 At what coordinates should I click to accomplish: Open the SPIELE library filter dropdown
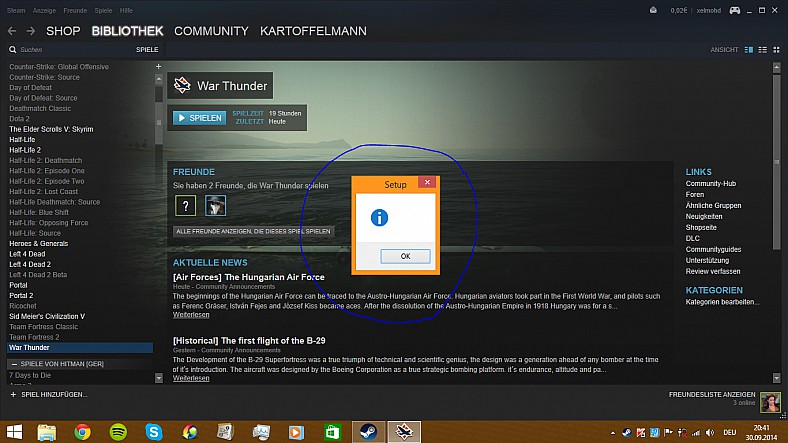point(147,50)
